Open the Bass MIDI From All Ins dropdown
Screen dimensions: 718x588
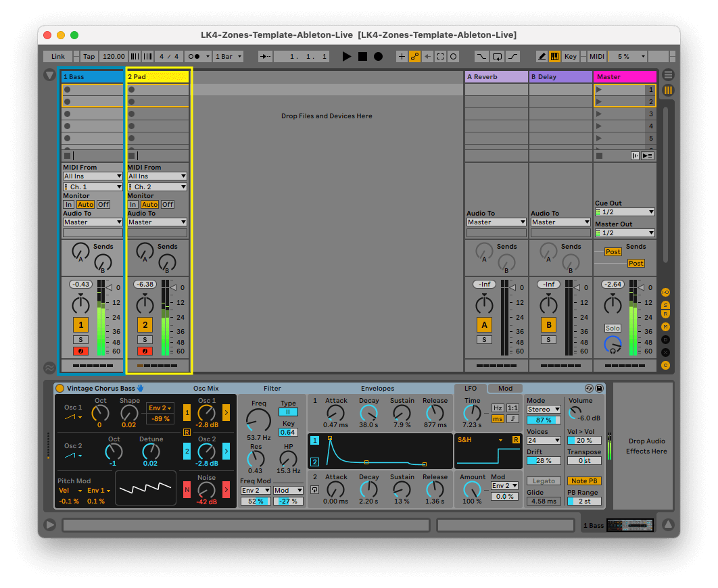[93, 176]
